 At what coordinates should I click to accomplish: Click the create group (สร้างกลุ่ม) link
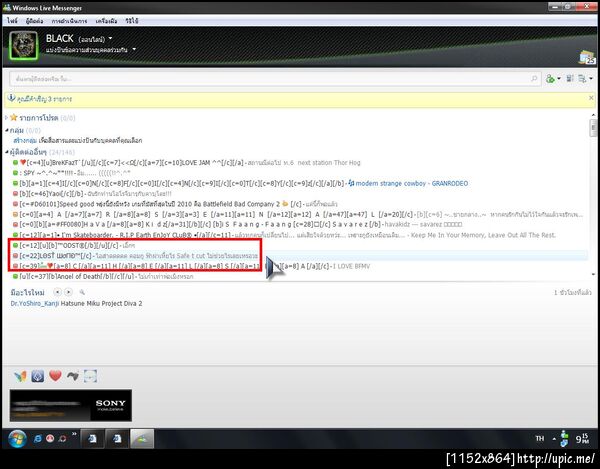coord(25,140)
